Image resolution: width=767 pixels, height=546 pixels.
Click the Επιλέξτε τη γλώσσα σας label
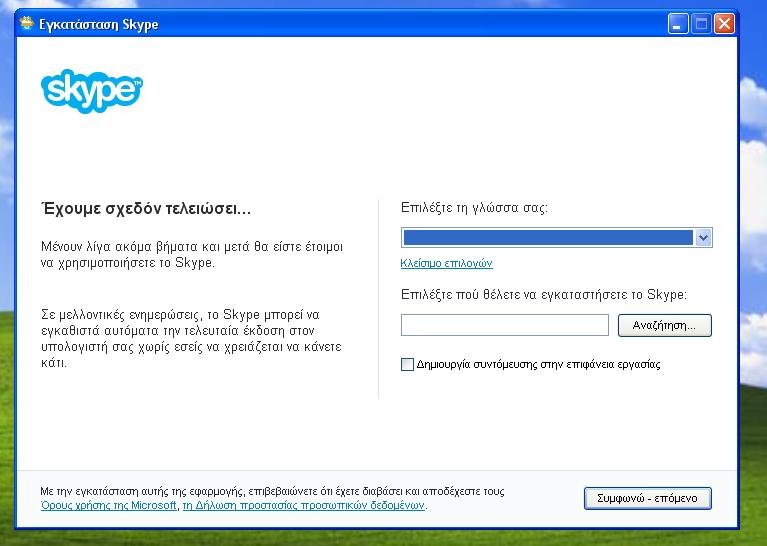474,208
